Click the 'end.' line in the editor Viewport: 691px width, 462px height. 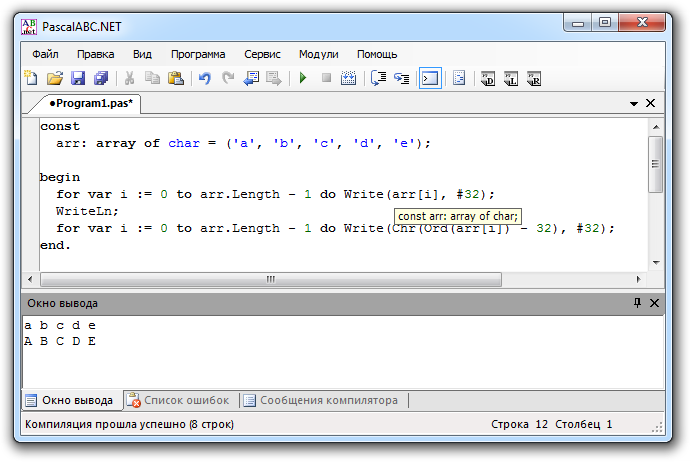(x=55, y=246)
